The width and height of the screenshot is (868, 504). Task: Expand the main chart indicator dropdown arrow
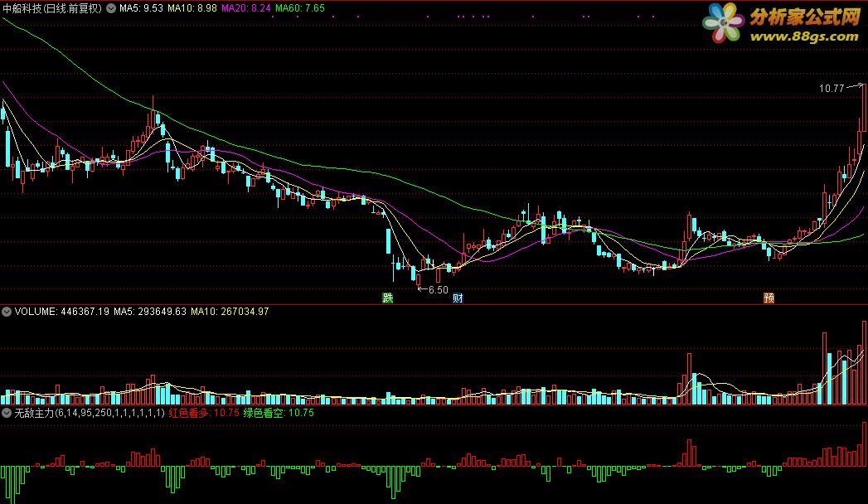(111, 8)
